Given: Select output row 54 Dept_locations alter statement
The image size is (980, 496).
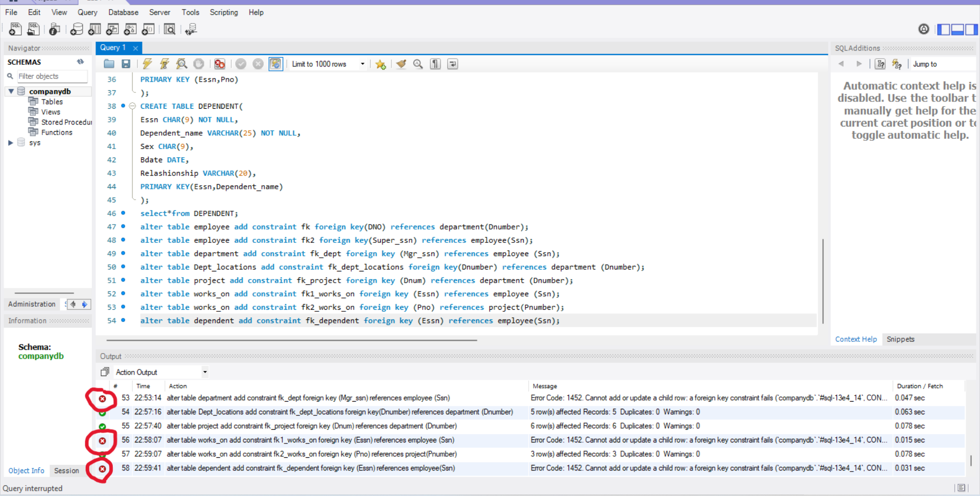Looking at the screenshot, I should click(531, 412).
